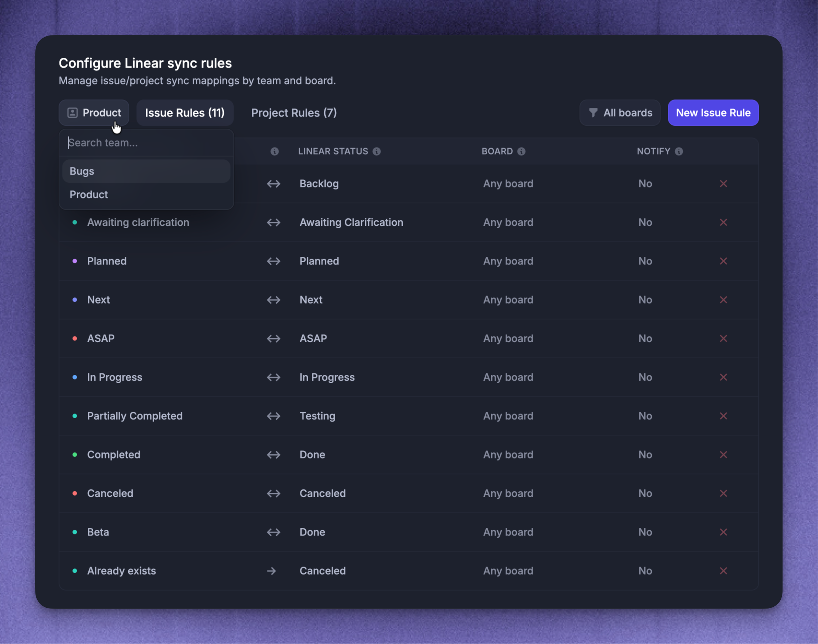Image resolution: width=818 pixels, height=644 pixels.
Task: Click sync arrow in Awaiting clarification row
Action: (x=273, y=222)
